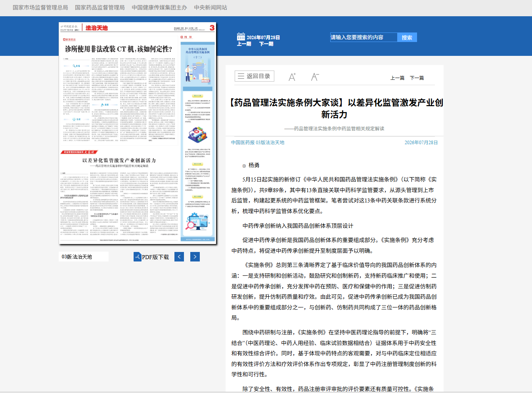532x393 pixels.
Task: Click 中国医药报 03版法治天地 source link
Action: click(258, 143)
